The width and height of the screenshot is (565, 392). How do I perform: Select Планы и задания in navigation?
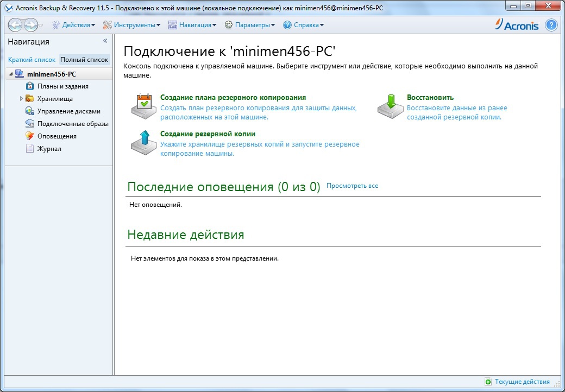pos(62,86)
